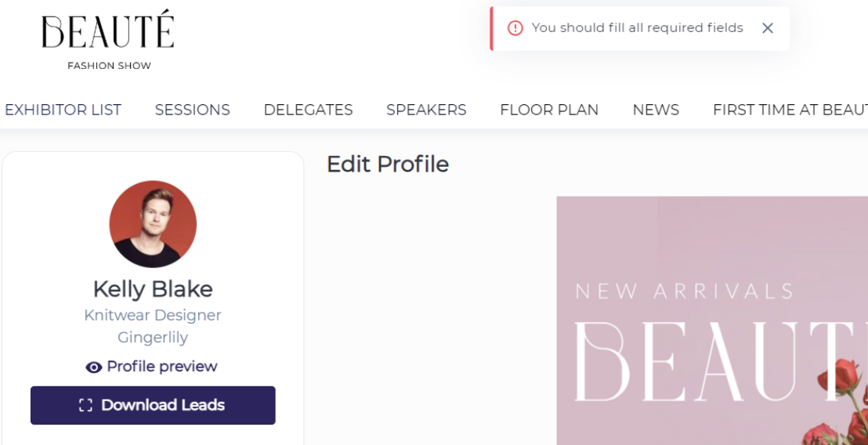Navigate to Delegates

[x=308, y=110]
